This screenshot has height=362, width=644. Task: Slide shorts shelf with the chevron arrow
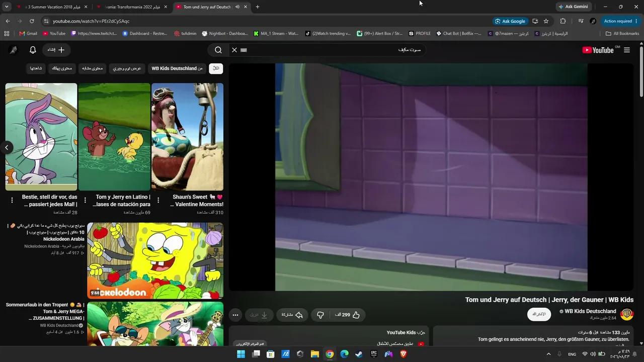pos(7,147)
